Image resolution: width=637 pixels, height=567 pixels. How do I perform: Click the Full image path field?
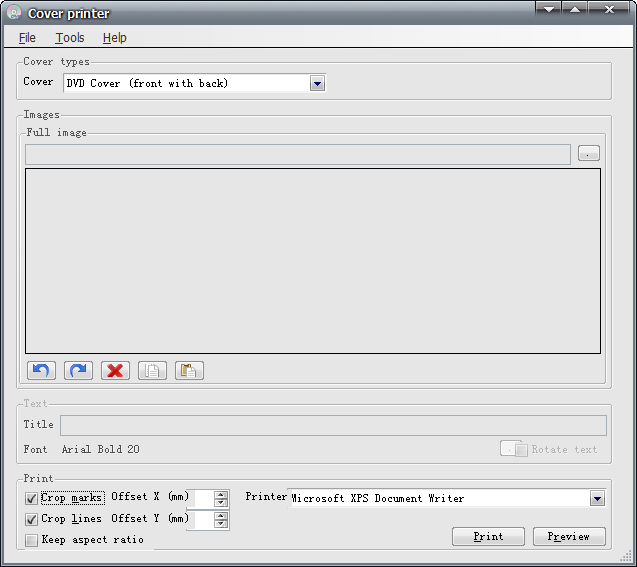298,154
